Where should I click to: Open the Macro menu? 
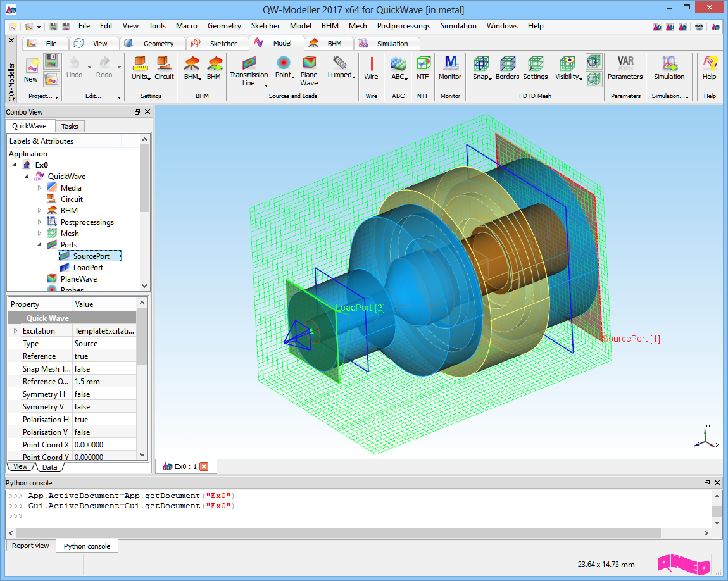coord(187,26)
